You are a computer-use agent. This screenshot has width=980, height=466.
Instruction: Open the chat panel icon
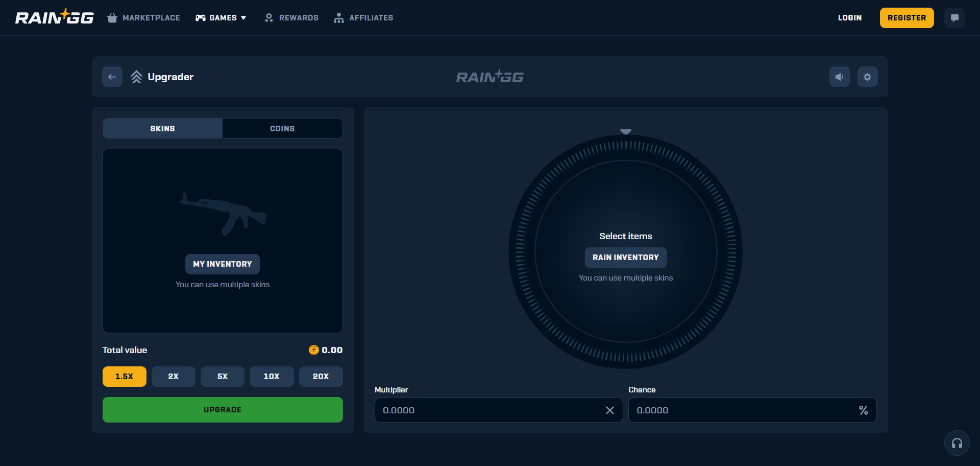pos(954,18)
